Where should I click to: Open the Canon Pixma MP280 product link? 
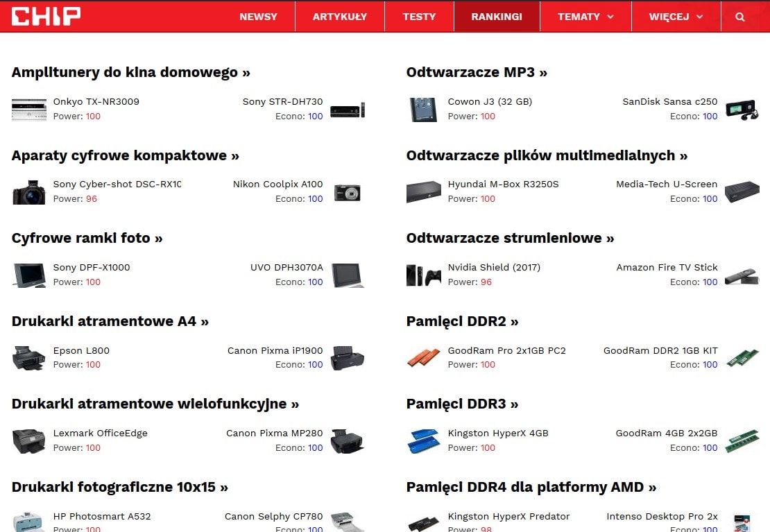(x=275, y=434)
